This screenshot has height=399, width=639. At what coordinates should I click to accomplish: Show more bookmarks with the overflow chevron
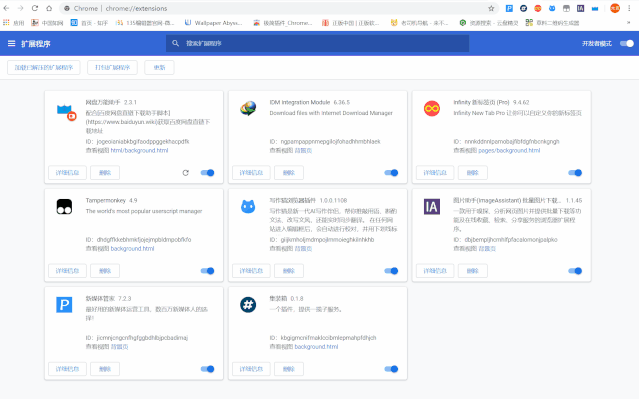(x=628, y=23)
